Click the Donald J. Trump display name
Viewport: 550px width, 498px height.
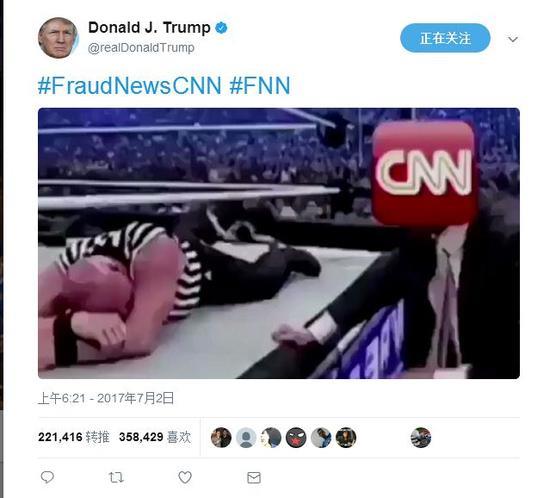149,27
